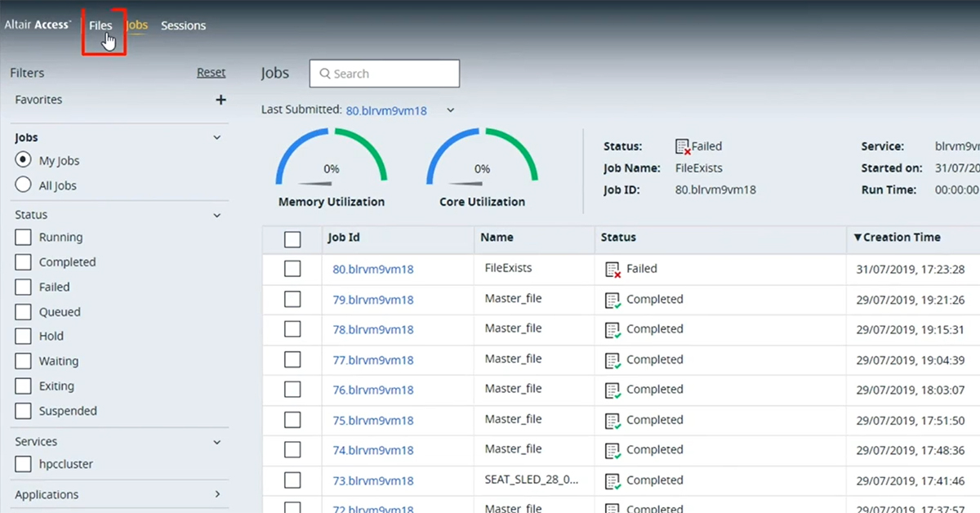The height and width of the screenshot is (513, 980).
Task: Sort by Status column header
Action: (618, 238)
